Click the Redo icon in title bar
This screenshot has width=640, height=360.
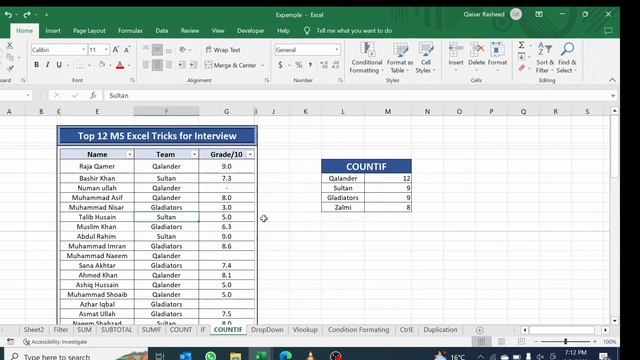[27, 15]
